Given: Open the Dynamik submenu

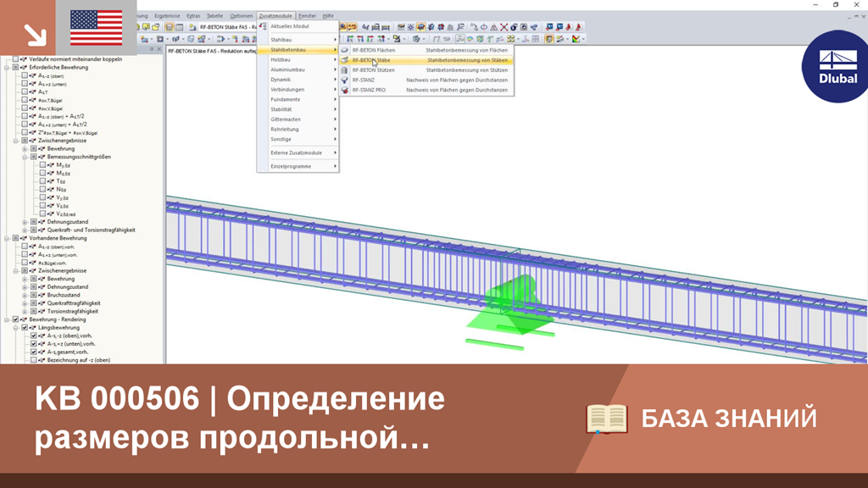Looking at the screenshot, I should click(x=298, y=80).
